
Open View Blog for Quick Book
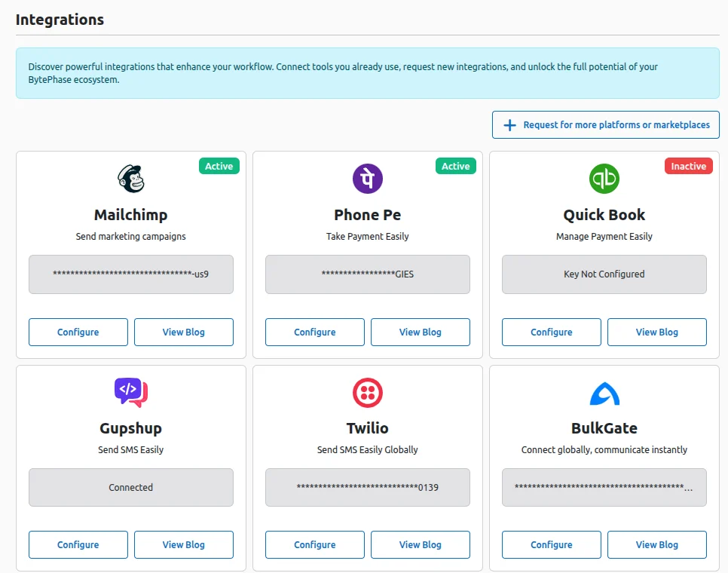(657, 332)
